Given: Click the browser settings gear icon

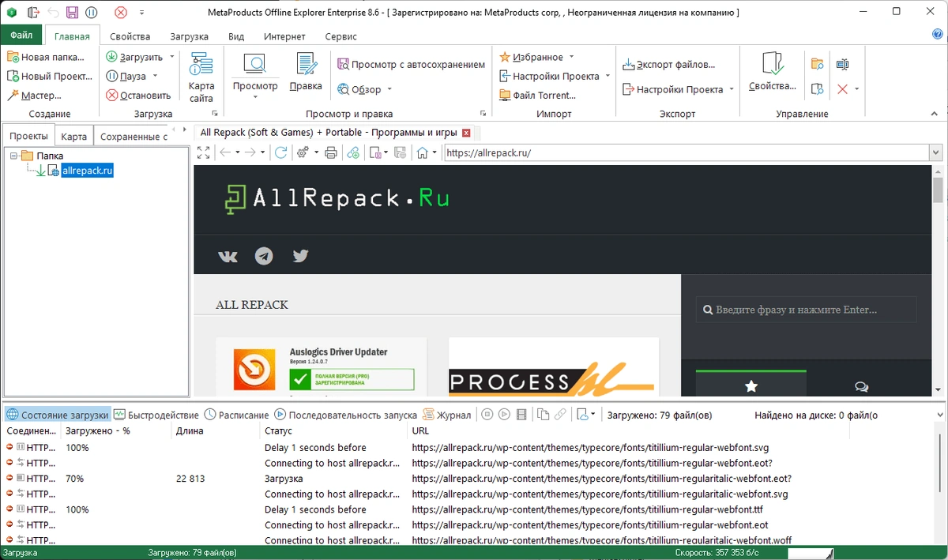Looking at the screenshot, I should 303,152.
